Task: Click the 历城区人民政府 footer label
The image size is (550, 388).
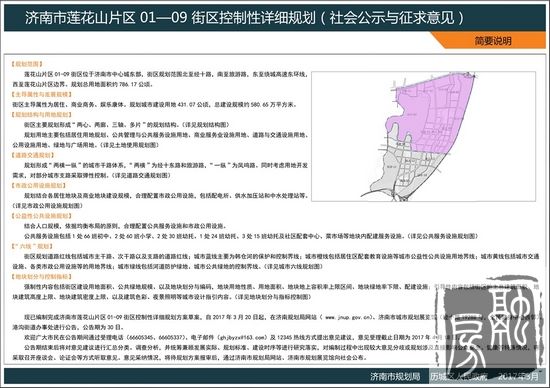Action: point(459,377)
